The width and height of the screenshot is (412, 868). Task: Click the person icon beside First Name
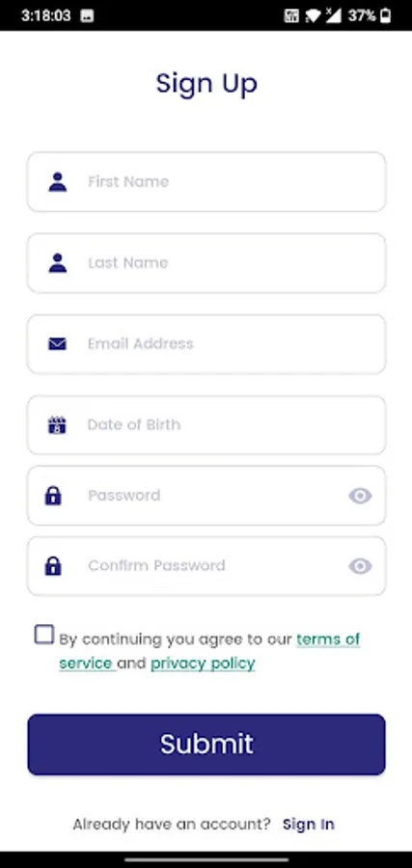tap(58, 182)
